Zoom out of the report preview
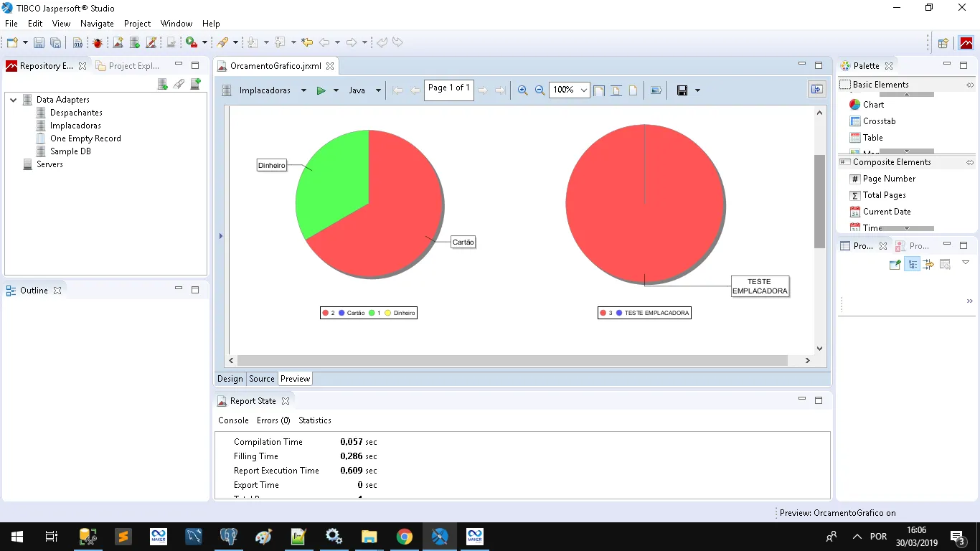The image size is (980, 551). tap(540, 90)
